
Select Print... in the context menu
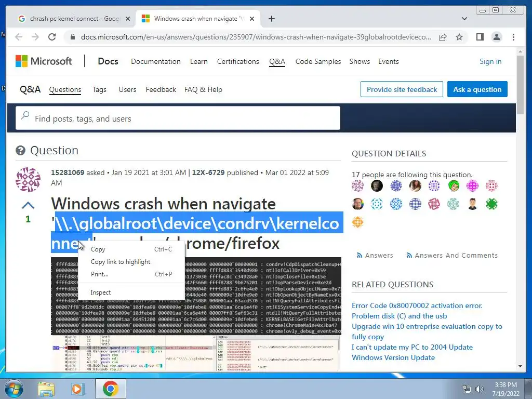[131, 274]
